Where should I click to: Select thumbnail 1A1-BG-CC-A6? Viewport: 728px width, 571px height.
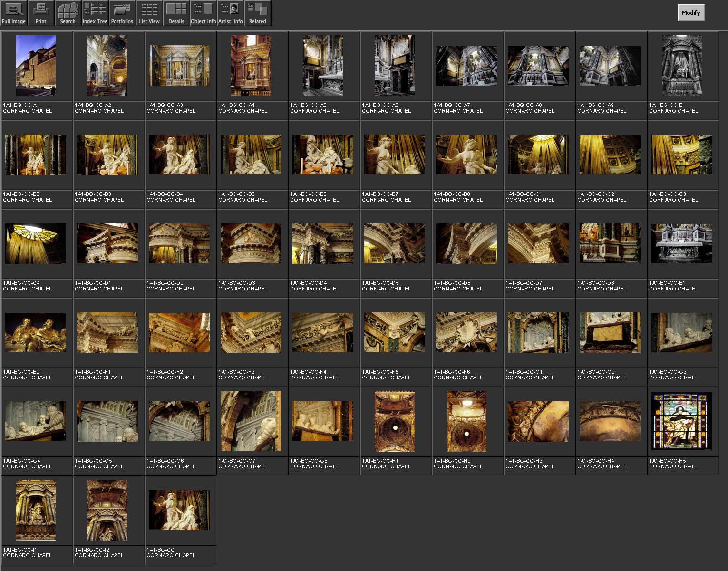[395, 66]
